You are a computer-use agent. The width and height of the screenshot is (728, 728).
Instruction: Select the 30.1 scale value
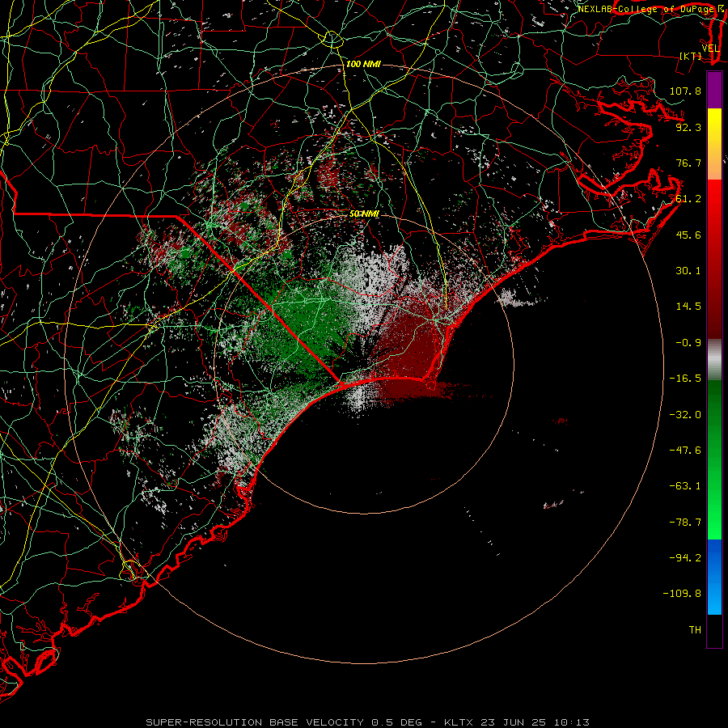tap(688, 271)
